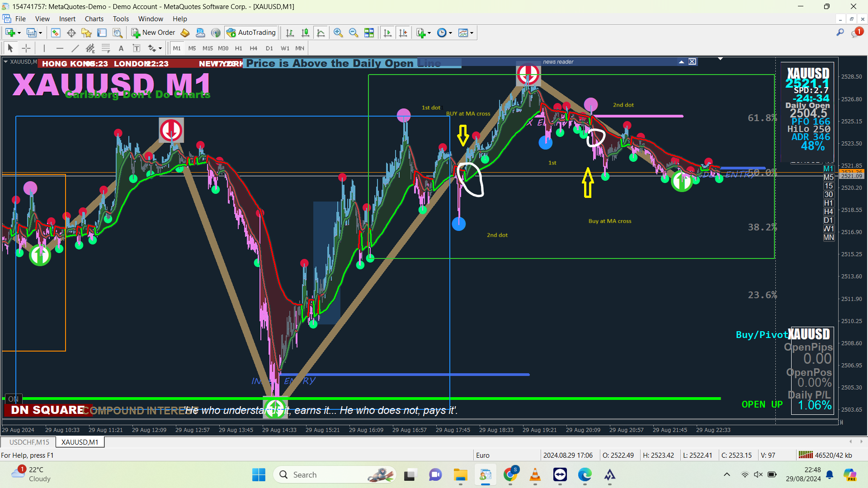868x488 pixels.
Task: Toggle chart shift option
Action: pyautogui.click(x=403, y=33)
